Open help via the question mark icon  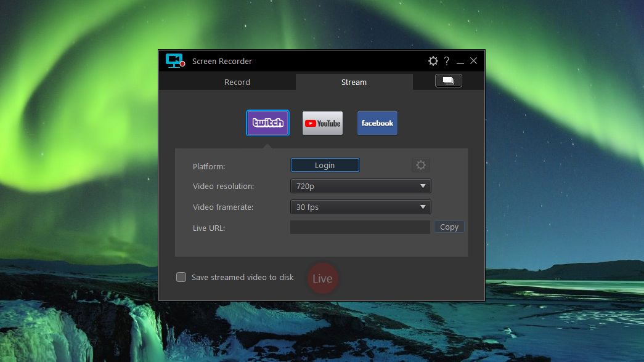[x=446, y=61]
